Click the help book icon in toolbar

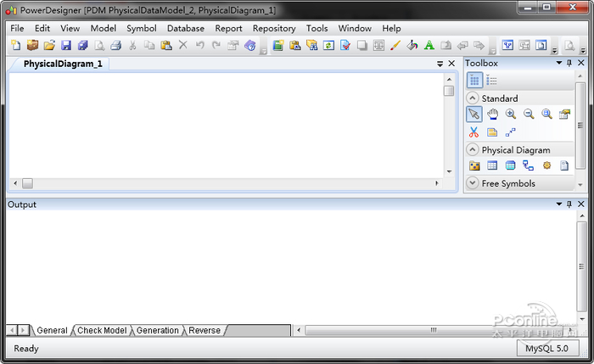(250, 46)
